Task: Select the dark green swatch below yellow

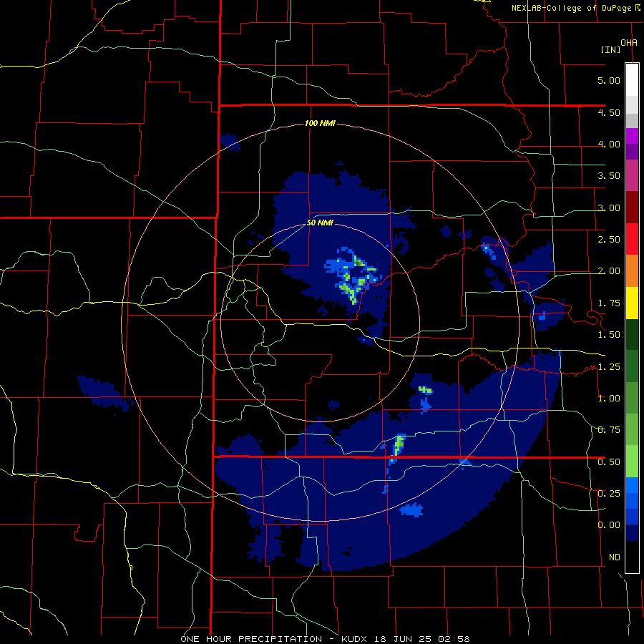Action: click(632, 334)
